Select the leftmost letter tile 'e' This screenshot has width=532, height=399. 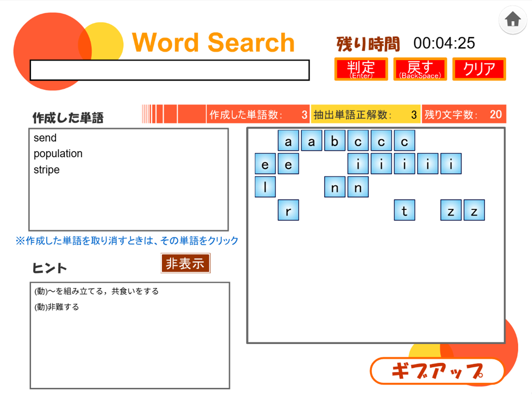click(x=265, y=163)
